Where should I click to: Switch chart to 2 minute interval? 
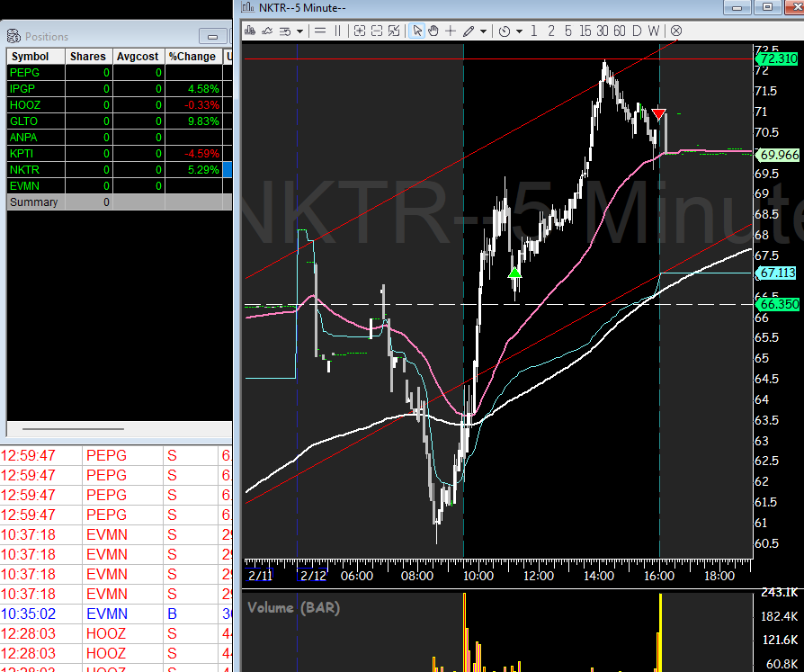point(551,31)
